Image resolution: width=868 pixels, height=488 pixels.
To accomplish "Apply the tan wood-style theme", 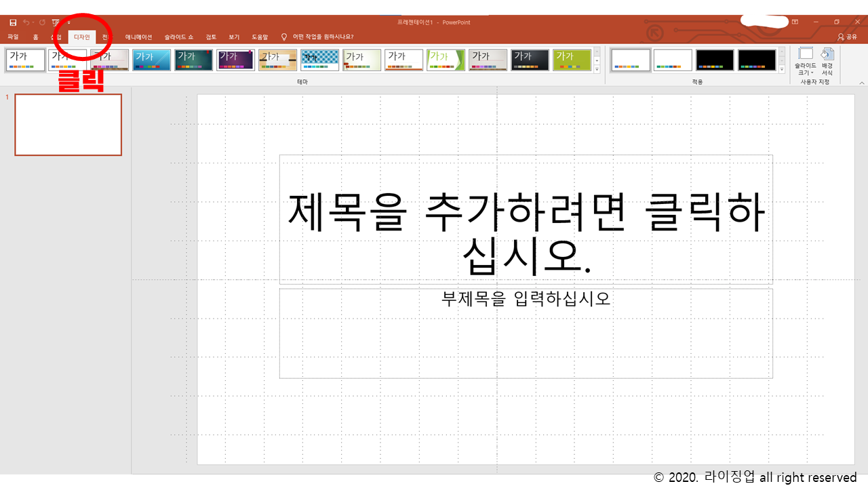I will tap(277, 60).
